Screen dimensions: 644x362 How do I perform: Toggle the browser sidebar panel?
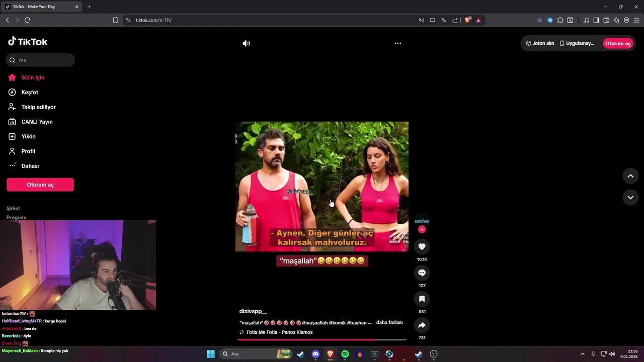point(596,20)
